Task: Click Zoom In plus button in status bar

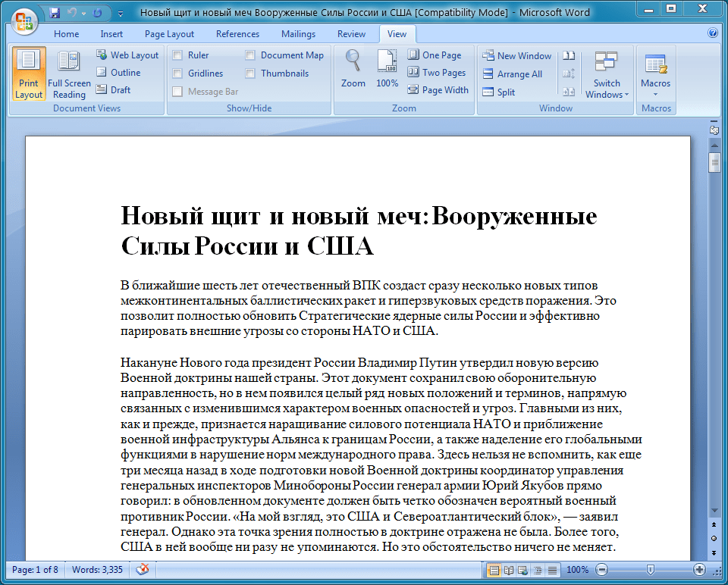Action: click(699, 570)
